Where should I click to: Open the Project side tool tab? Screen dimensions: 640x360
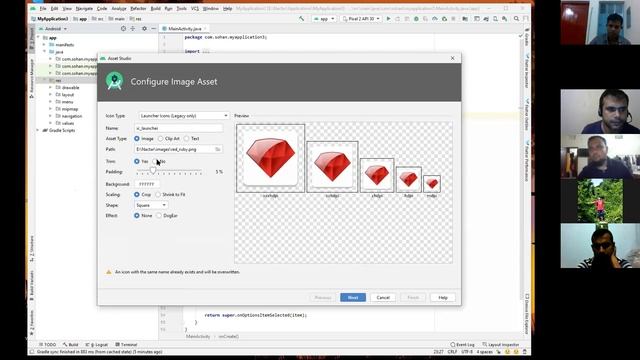32,40
